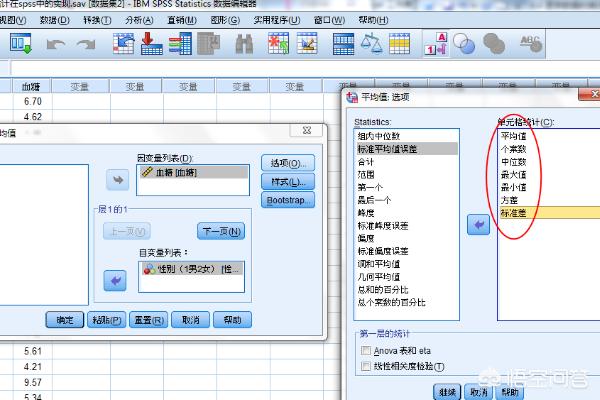Click the 粘贴(P) button
Screen dimensions: 600x400
pyautogui.click(x=107, y=320)
